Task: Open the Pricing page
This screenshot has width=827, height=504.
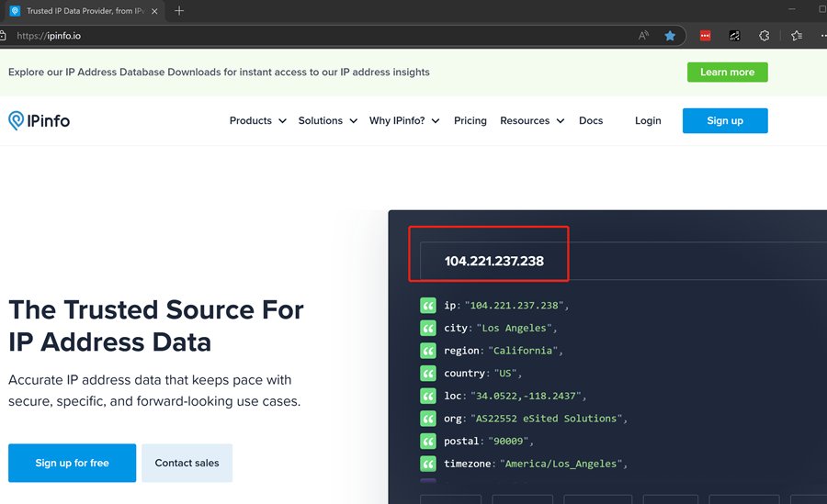Action: pos(470,121)
